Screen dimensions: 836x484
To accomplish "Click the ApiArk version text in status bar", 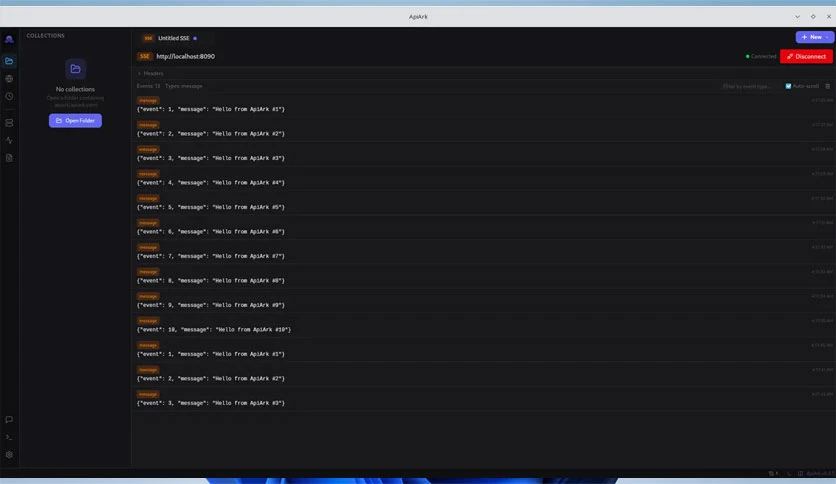I will coord(820,473).
